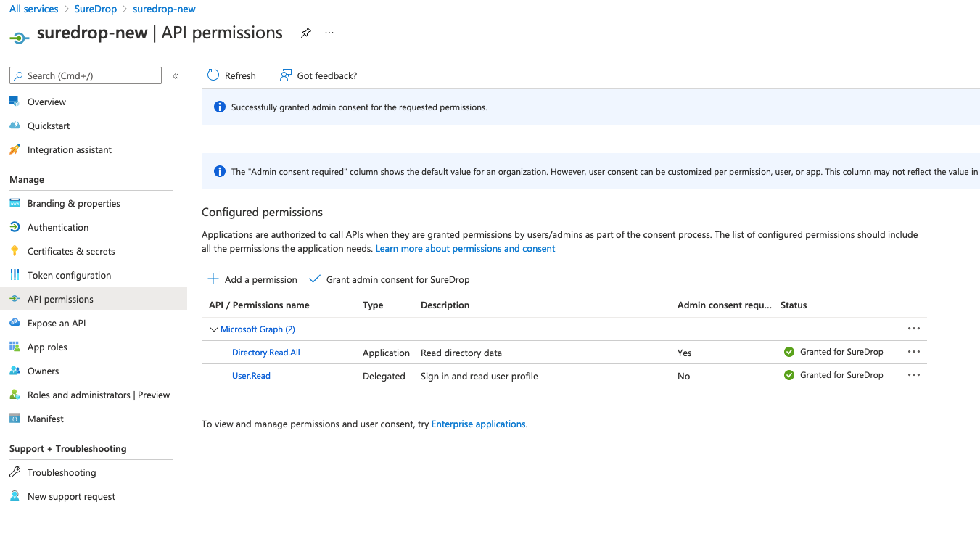The width and height of the screenshot is (980, 539).
Task: Collapse the Microsoft Graph (2) group
Action: [214, 329]
